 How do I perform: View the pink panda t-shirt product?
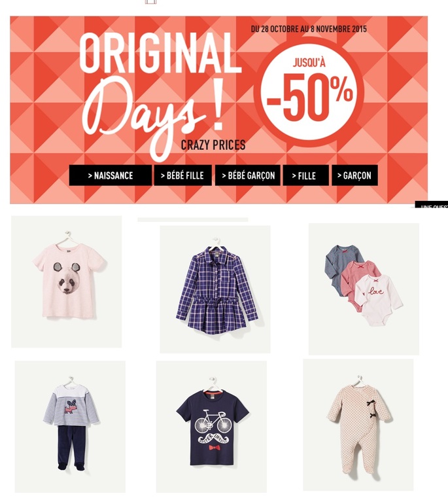pyautogui.click(x=67, y=281)
